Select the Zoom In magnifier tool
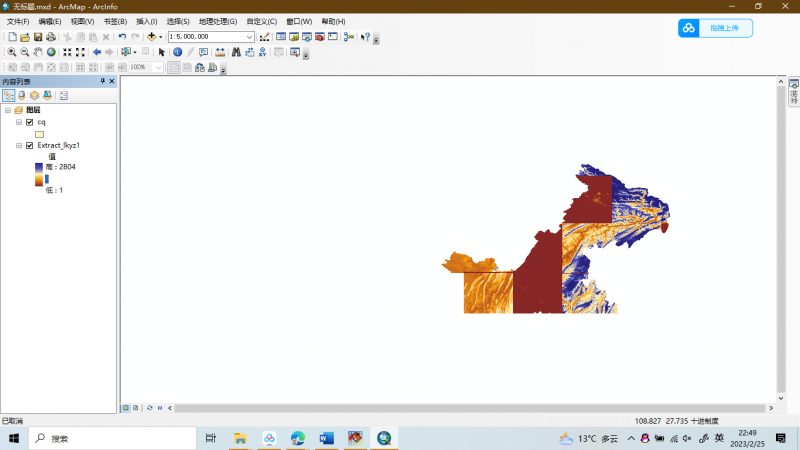Image resolution: width=800 pixels, height=450 pixels. pos(12,52)
